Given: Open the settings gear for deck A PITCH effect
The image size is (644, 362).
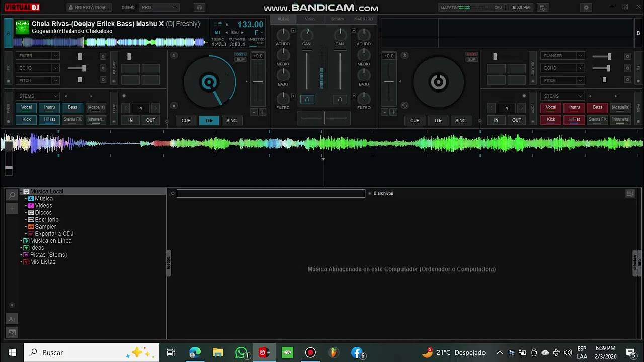Looking at the screenshot, I should click(103, 80).
